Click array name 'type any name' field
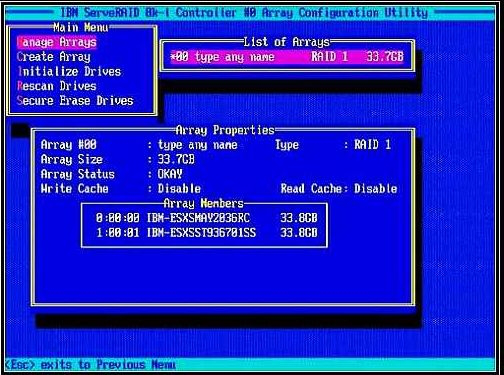Viewport: 504px width, 375px height. (198, 145)
